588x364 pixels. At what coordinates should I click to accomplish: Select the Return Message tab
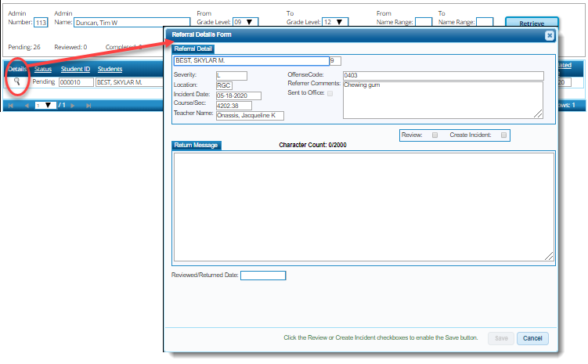(197, 146)
